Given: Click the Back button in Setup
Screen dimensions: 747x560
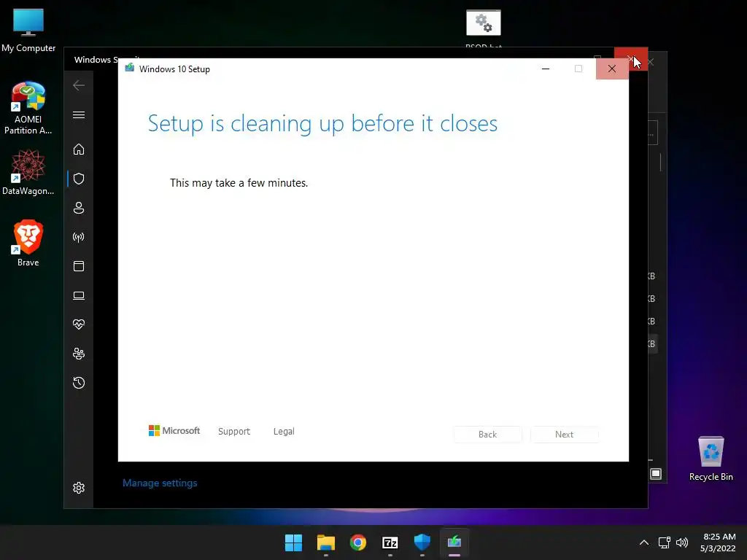Looking at the screenshot, I should click(x=487, y=435).
